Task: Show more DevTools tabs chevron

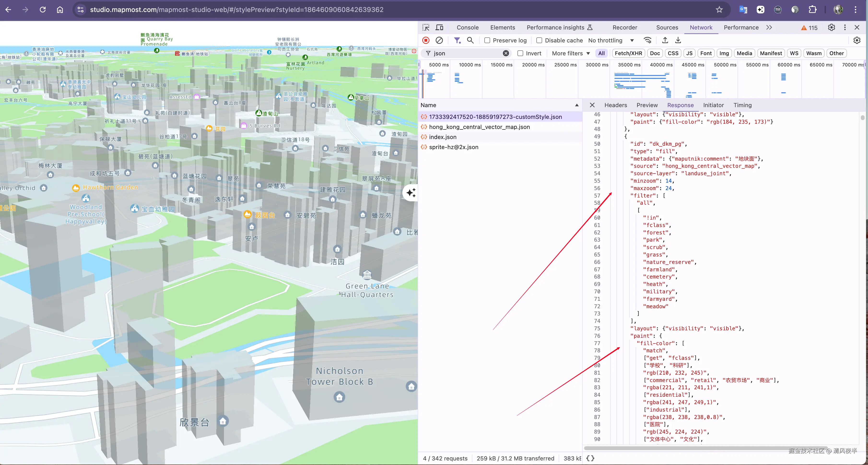Action: (x=769, y=28)
